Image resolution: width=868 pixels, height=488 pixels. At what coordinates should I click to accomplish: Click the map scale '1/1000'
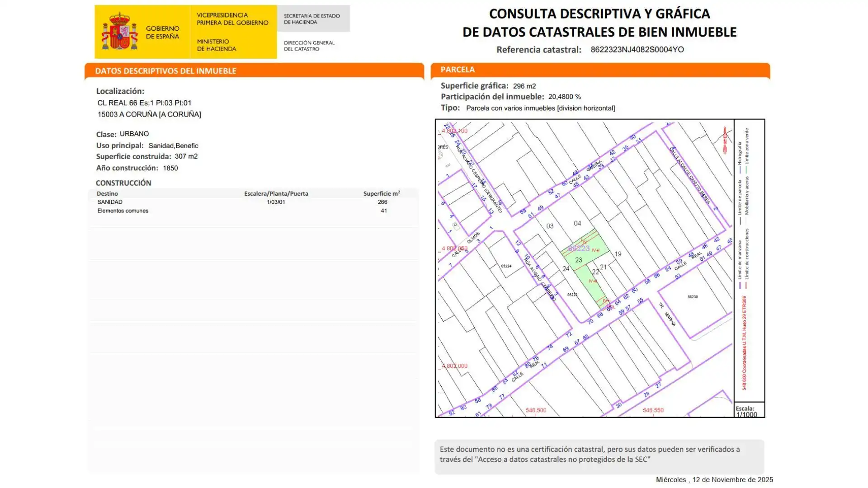click(x=747, y=415)
